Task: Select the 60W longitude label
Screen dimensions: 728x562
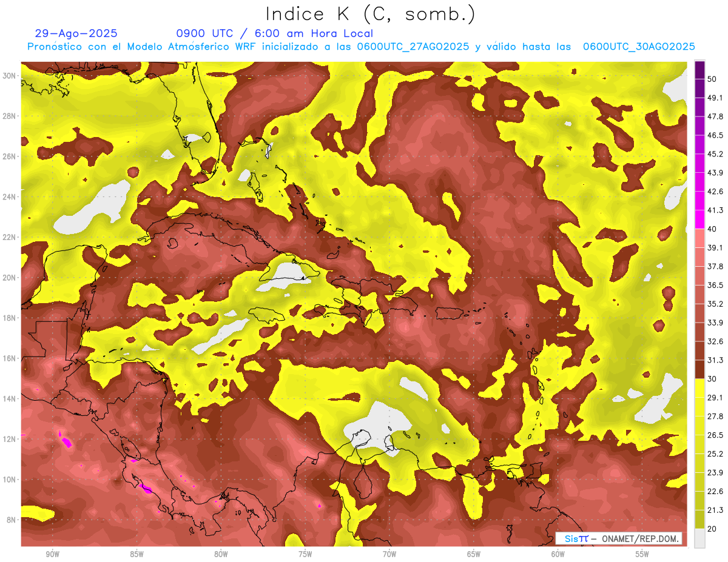Action: pos(558,554)
